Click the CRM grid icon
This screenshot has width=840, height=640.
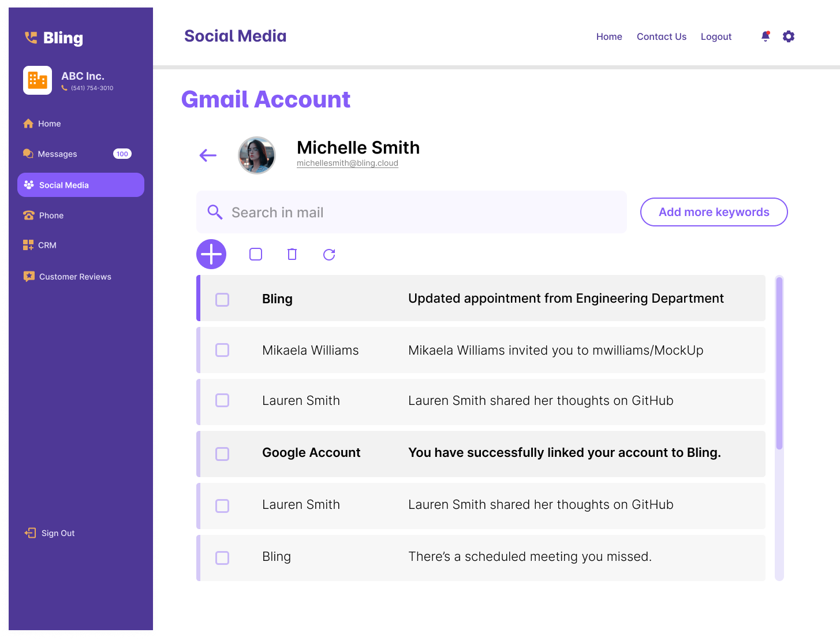coord(28,245)
